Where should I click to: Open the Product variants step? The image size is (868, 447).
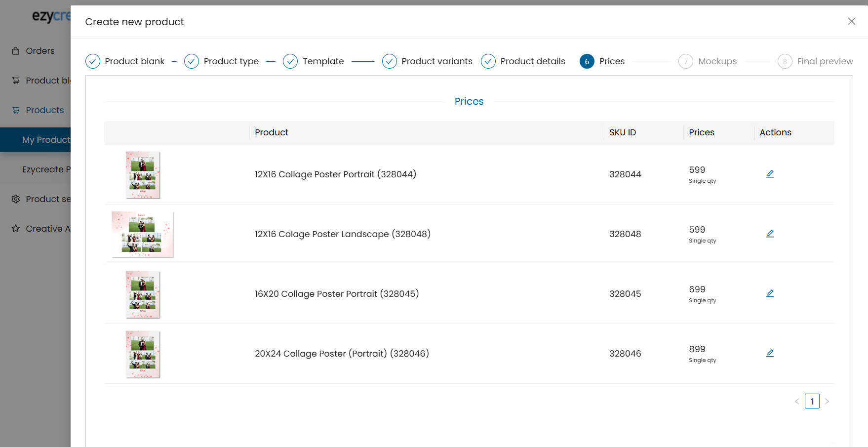tap(427, 61)
